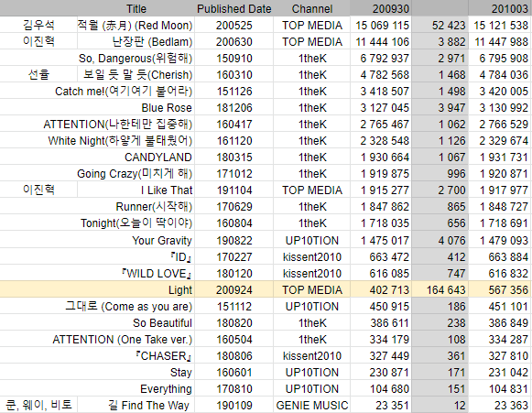
Task: Select the Going Crazy title cell
Action: coord(135,173)
